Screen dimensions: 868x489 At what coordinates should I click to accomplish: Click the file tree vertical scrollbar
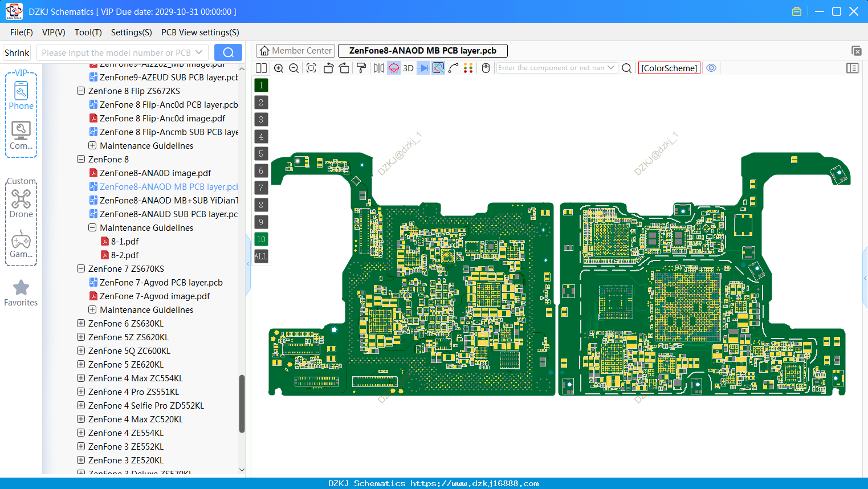point(242,404)
